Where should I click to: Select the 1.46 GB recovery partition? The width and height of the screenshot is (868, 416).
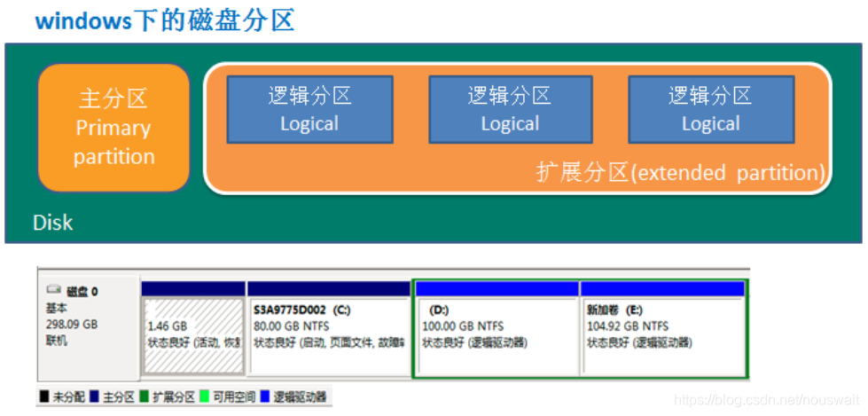193,336
